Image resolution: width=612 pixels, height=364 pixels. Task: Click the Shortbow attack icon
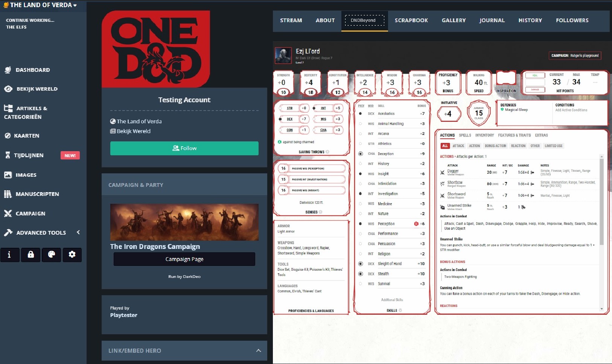(x=442, y=184)
